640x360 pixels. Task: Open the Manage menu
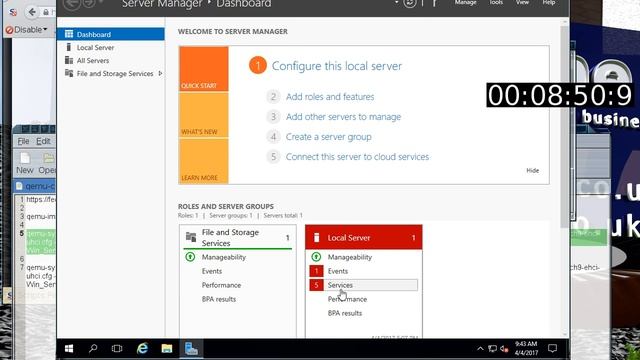coord(465,3)
